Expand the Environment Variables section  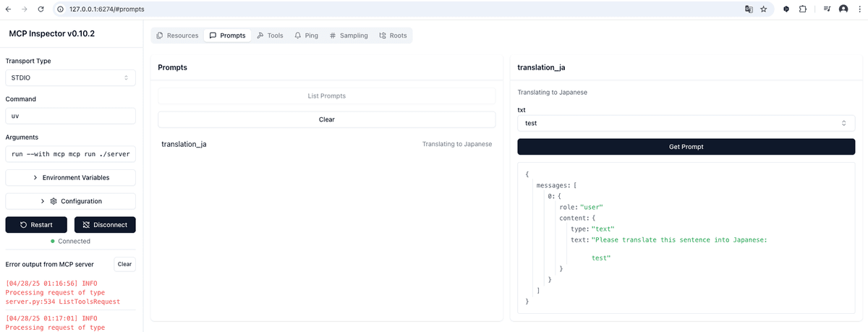click(x=70, y=177)
